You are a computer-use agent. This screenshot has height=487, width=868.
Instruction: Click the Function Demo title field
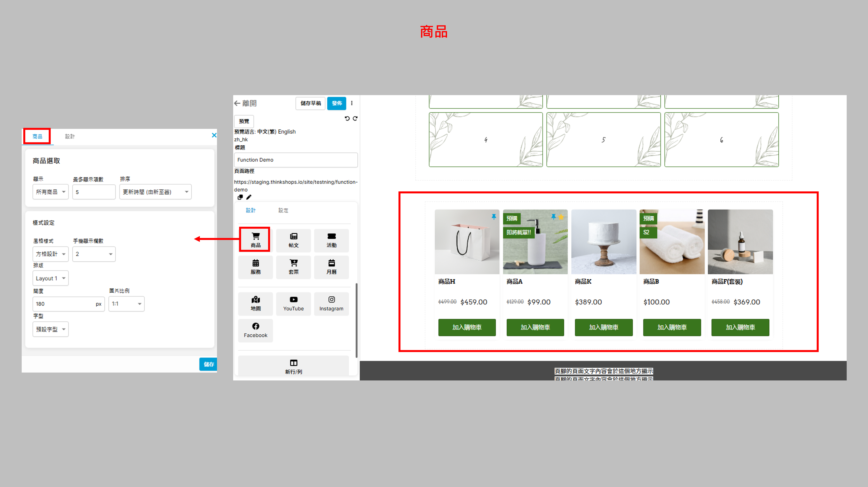tap(296, 160)
